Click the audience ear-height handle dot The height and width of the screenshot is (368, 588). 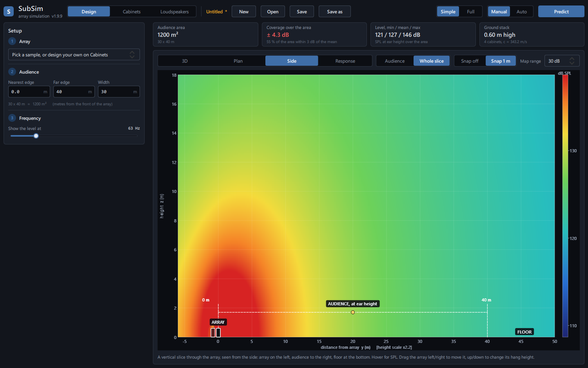point(353,312)
